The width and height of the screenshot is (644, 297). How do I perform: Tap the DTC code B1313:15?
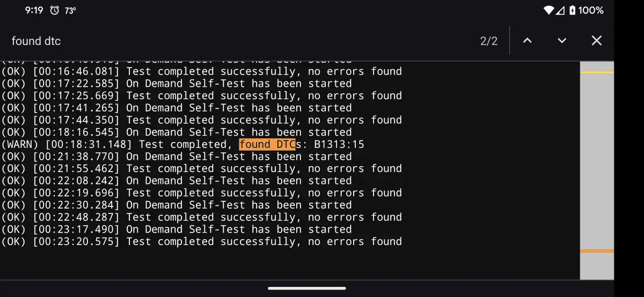(x=339, y=144)
